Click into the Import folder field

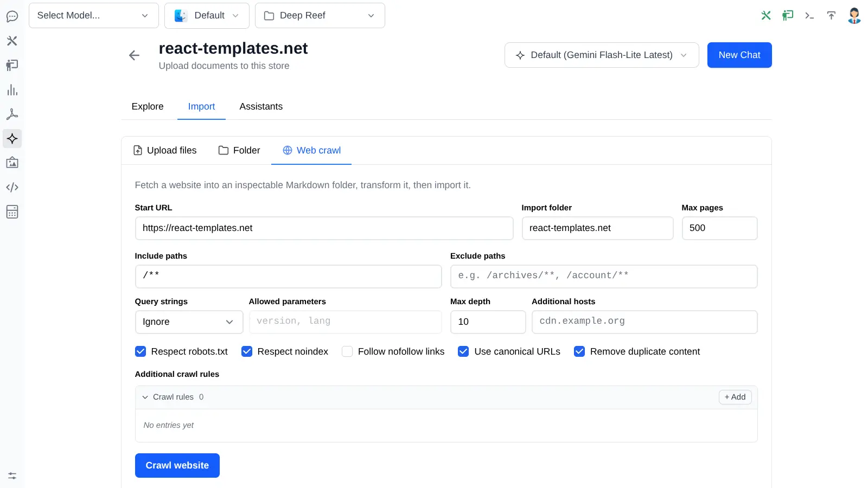click(597, 228)
